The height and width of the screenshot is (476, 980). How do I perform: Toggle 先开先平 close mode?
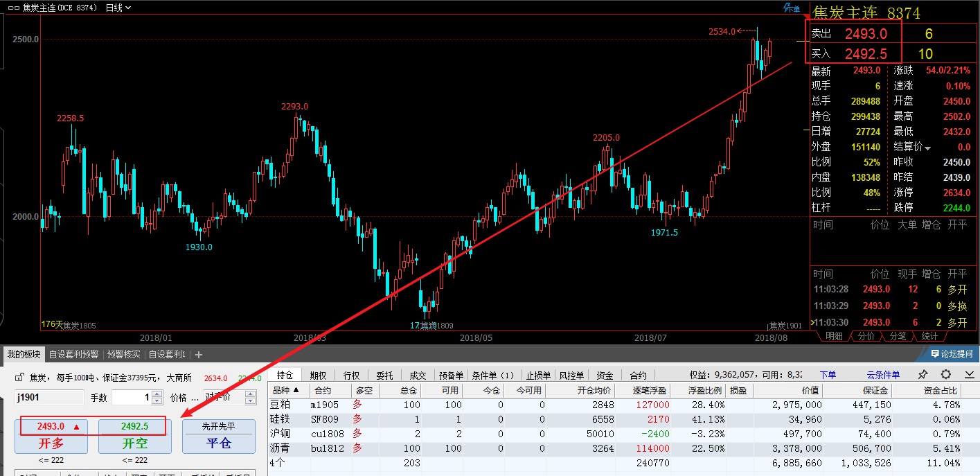click(x=219, y=427)
